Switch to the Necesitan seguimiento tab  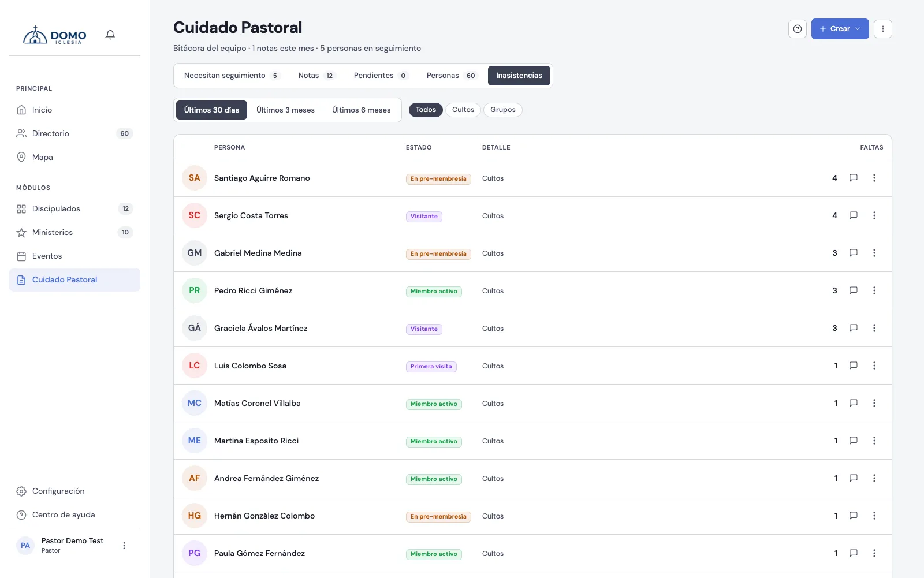tap(232, 76)
